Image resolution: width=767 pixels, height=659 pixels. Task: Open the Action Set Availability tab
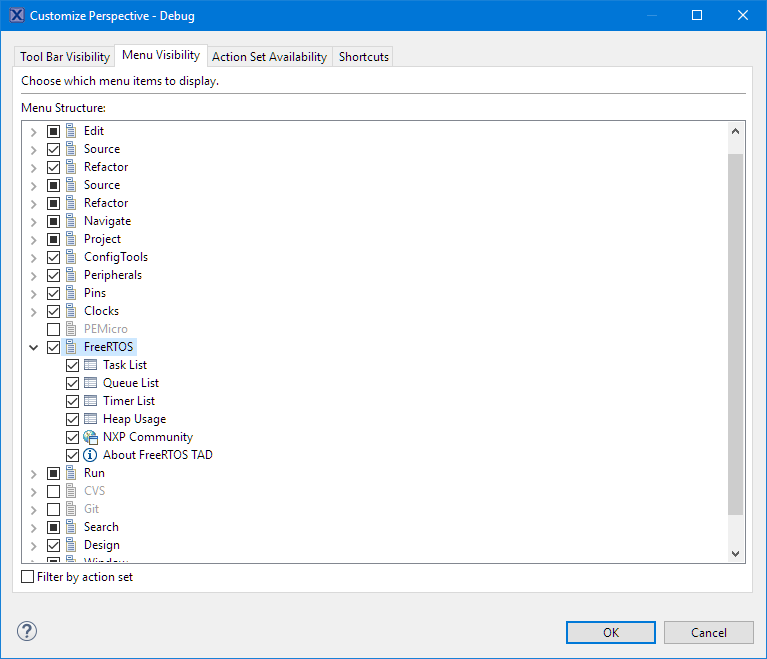click(270, 57)
